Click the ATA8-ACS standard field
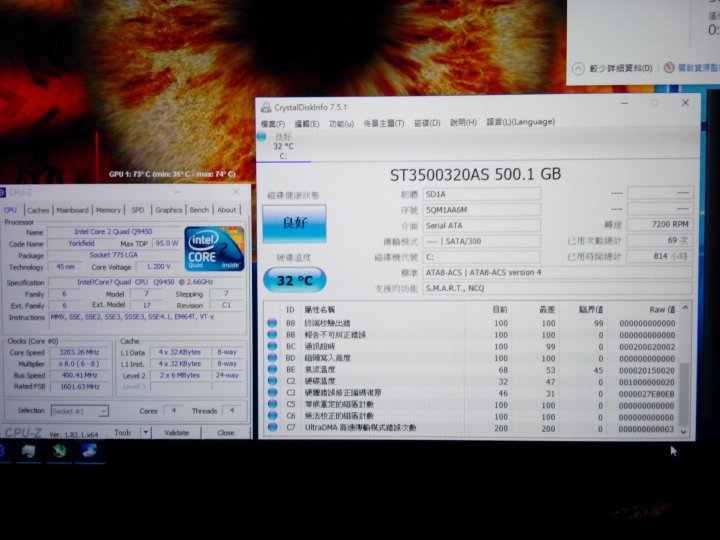This screenshot has width=720, height=540. click(x=557, y=273)
